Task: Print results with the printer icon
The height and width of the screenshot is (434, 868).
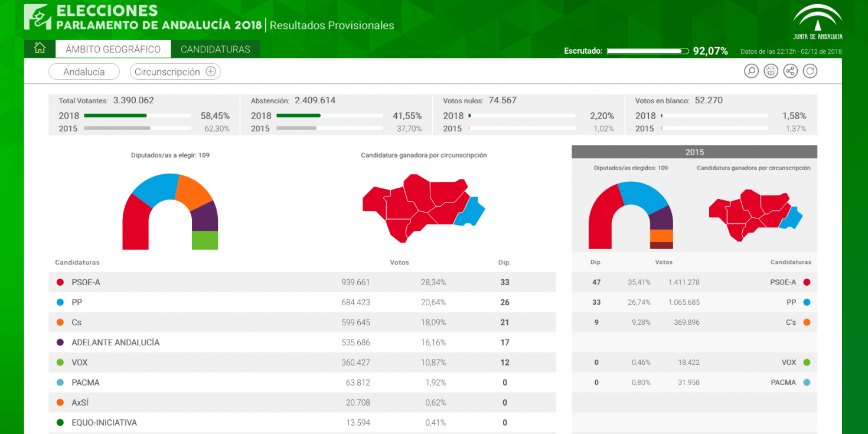Action: (x=771, y=71)
